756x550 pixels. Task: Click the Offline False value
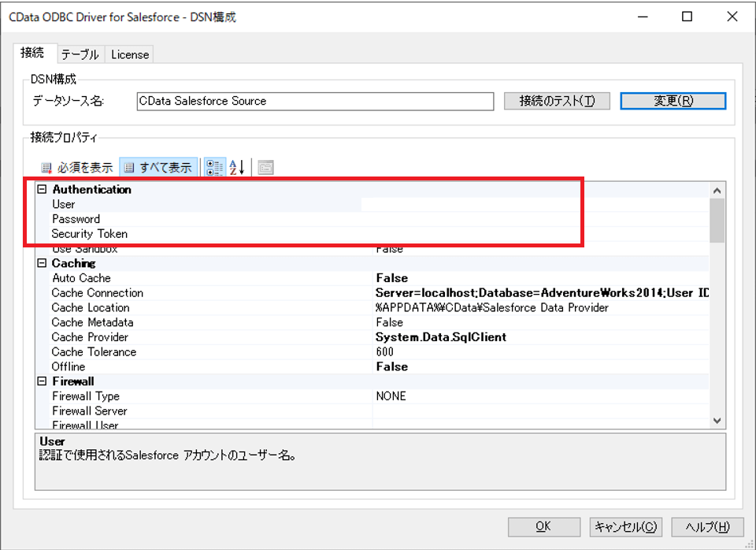[392, 366]
